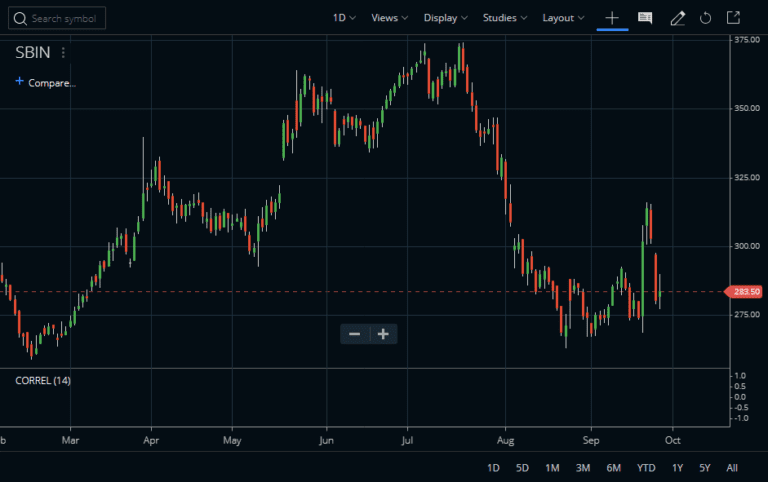Image resolution: width=768 pixels, height=482 pixels.
Task: Click the Compare link
Action: point(46,83)
